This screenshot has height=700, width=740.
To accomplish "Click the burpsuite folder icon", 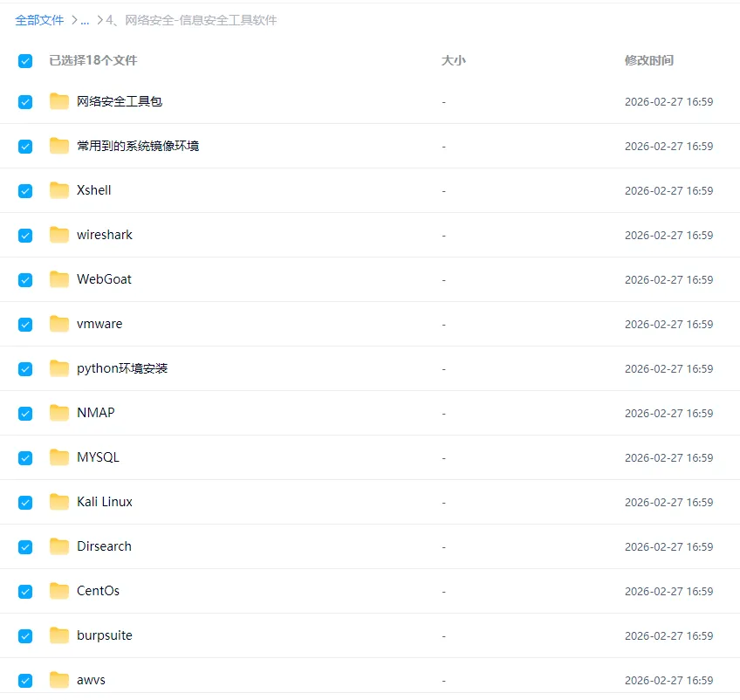I will 59,635.
